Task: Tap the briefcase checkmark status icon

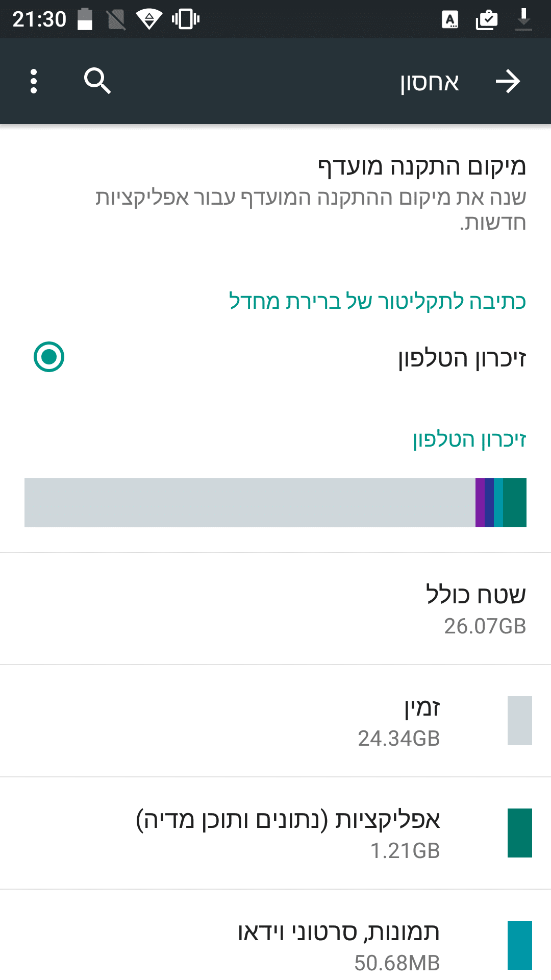Action: (x=486, y=20)
